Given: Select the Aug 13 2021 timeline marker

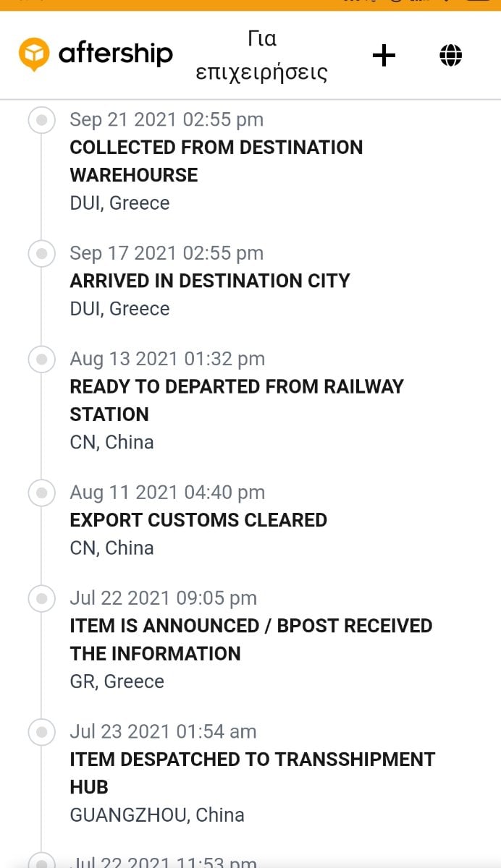Looking at the screenshot, I should tap(42, 359).
